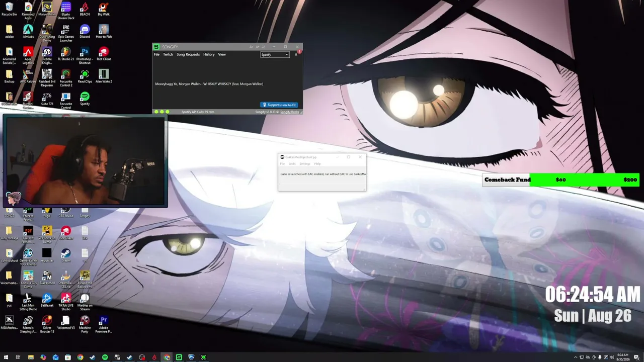The height and width of the screenshot is (362, 644).
Task: Open File Explorer from the taskbar
Action: [31, 357]
